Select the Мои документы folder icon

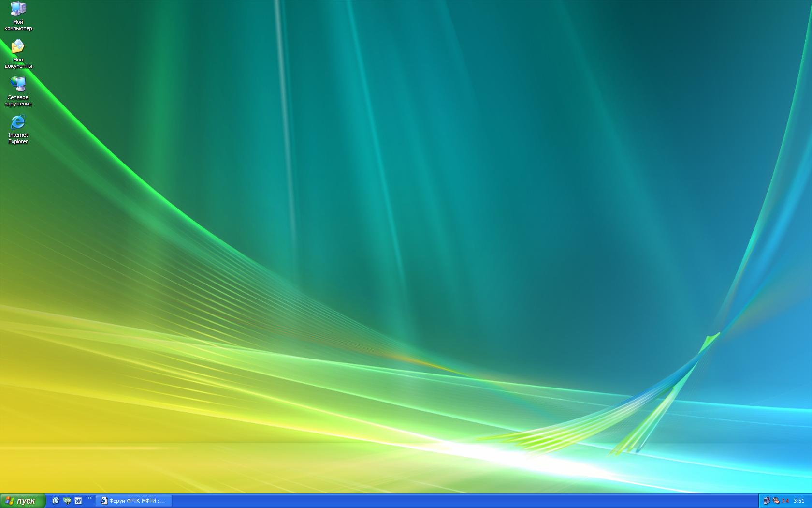coord(18,54)
